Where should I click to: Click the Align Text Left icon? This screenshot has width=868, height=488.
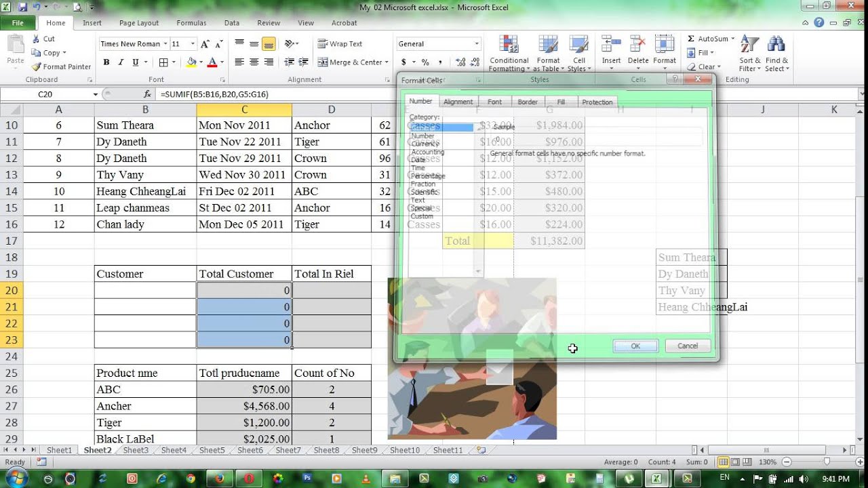click(x=239, y=62)
